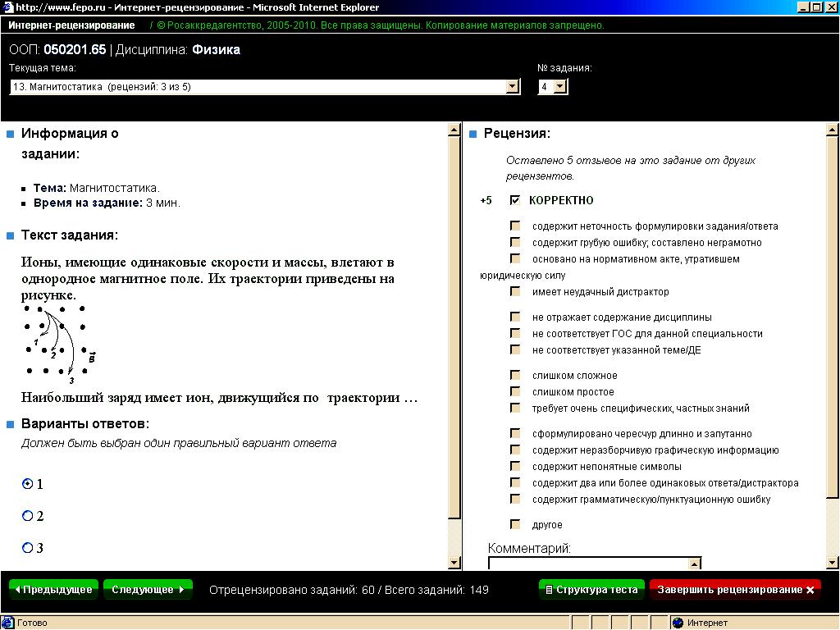Maximize the Internet Explorer window
The height and width of the screenshot is (630, 840).
(816, 7)
